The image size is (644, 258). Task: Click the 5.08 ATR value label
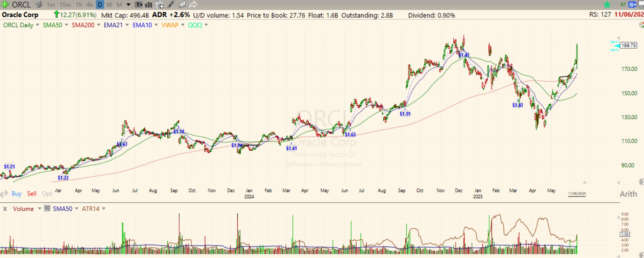pos(625,234)
